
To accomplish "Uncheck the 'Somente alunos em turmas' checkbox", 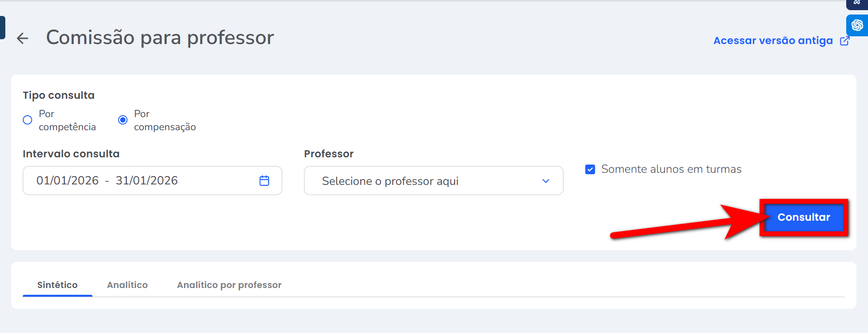I will 590,169.
